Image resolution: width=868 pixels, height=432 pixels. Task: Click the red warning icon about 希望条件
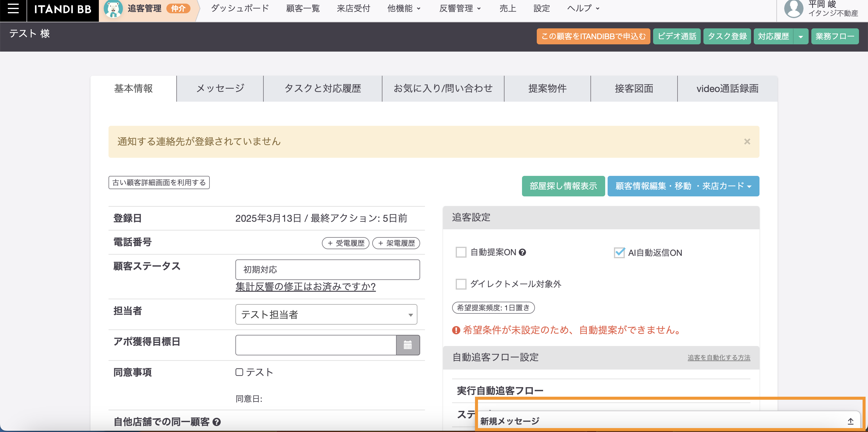pyautogui.click(x=456, y=330)
